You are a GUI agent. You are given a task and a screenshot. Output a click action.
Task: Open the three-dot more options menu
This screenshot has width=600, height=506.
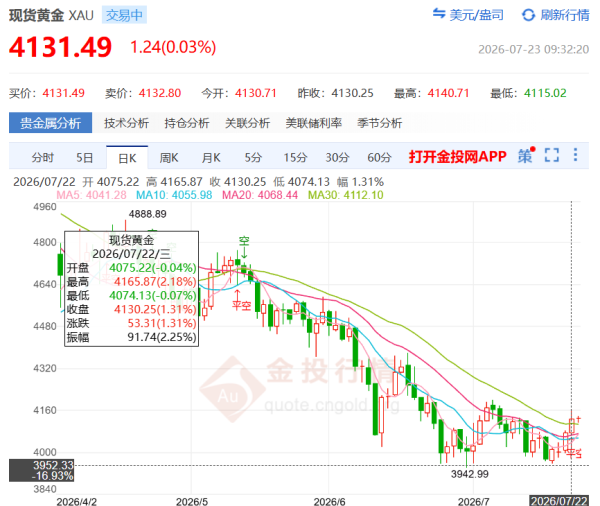pyautogui.click(x=575, y=155)
